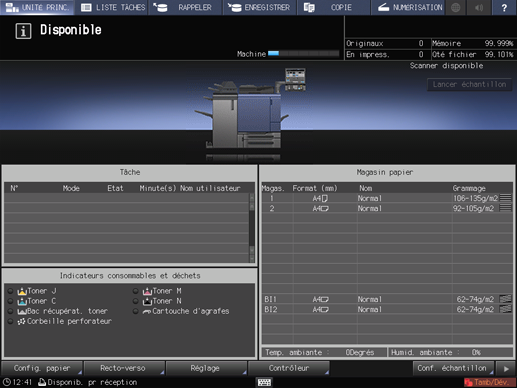Click the Toner C cyan icon
This screenshot has height=388, width=517.
pyautogui.click(x=22, y=301)
